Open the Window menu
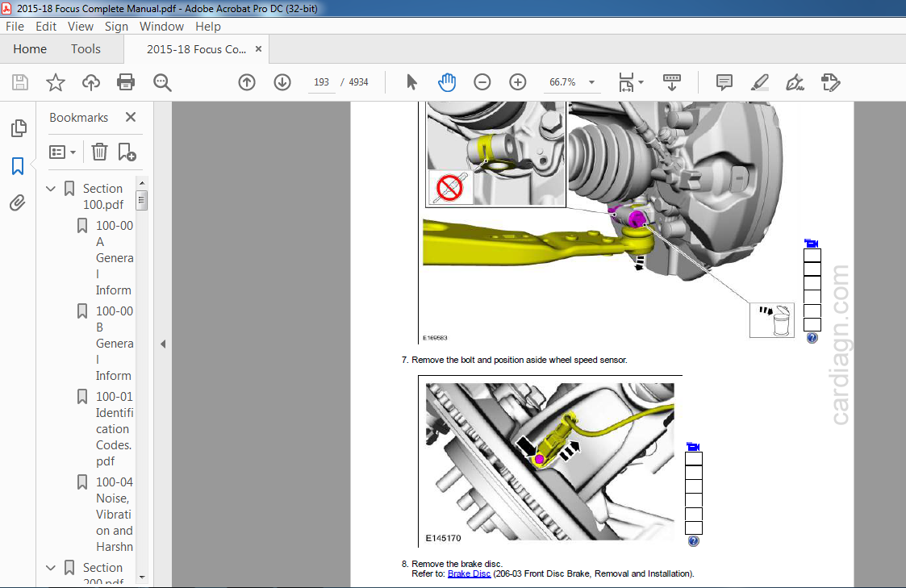The image size is (906, 588). click(161, 27)
